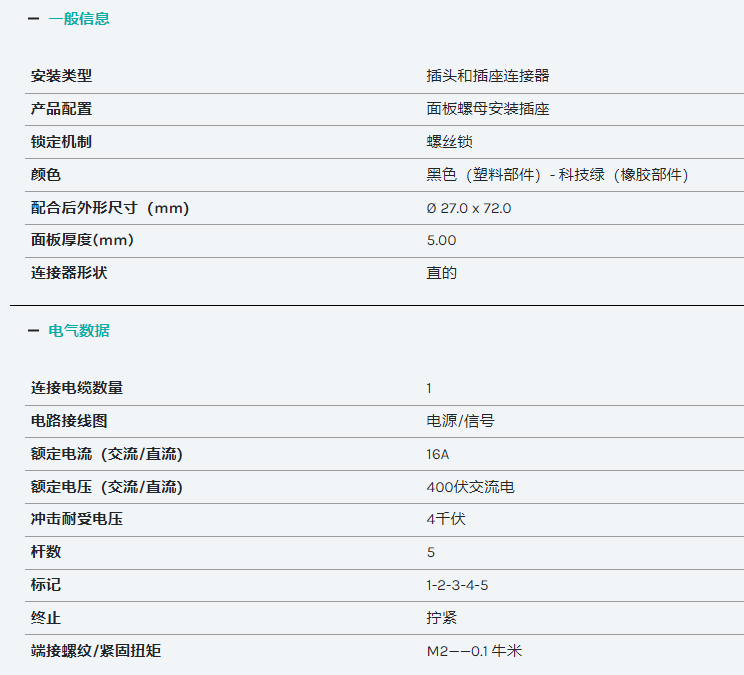
Task: Click the 面板厚度(mm) label
Action: pyautogui.click(x=82, y=240)
